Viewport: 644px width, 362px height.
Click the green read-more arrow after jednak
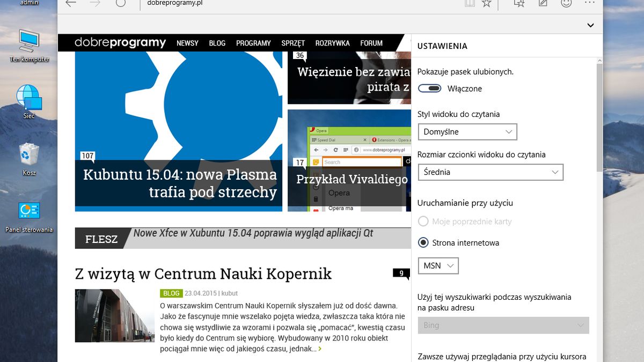pyautogui.click(x=320, y=349)
